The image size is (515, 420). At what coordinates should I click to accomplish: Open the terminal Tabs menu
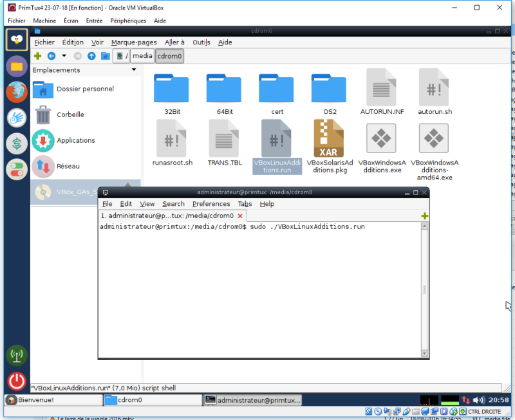[245, 204]
